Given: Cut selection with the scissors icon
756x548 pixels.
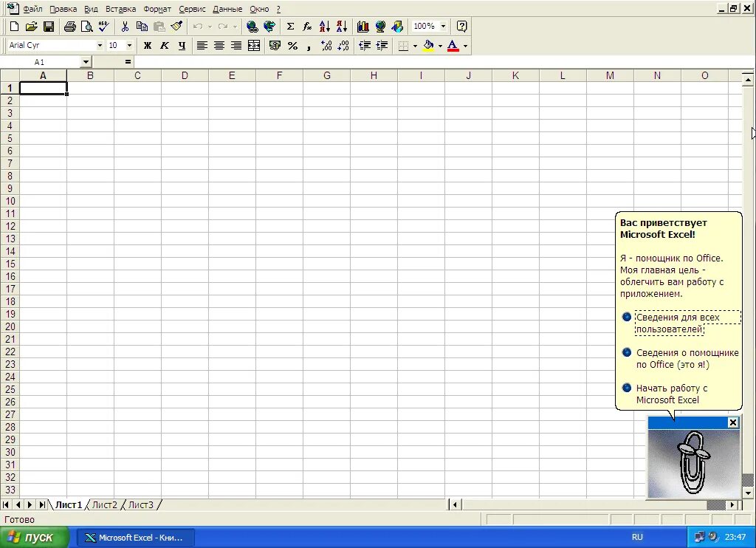Looking at the screenshot, I should (x=125, y=27).
